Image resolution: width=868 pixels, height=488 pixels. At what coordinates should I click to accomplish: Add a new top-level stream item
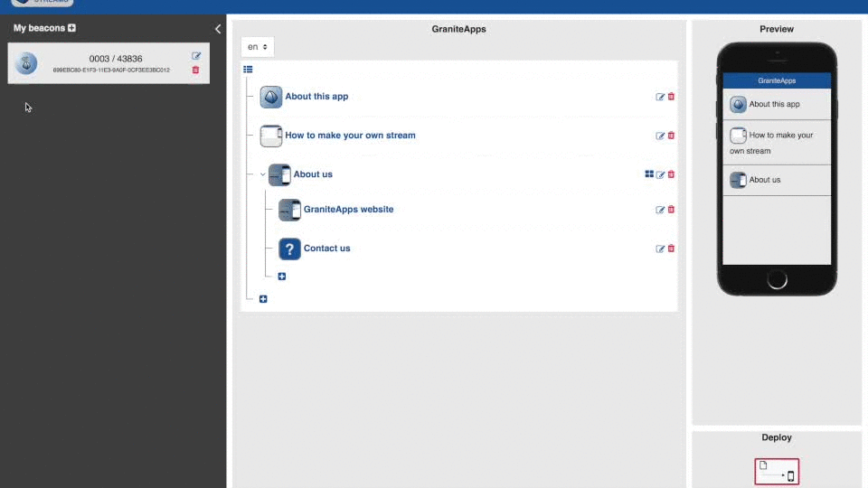pos(263,299)
